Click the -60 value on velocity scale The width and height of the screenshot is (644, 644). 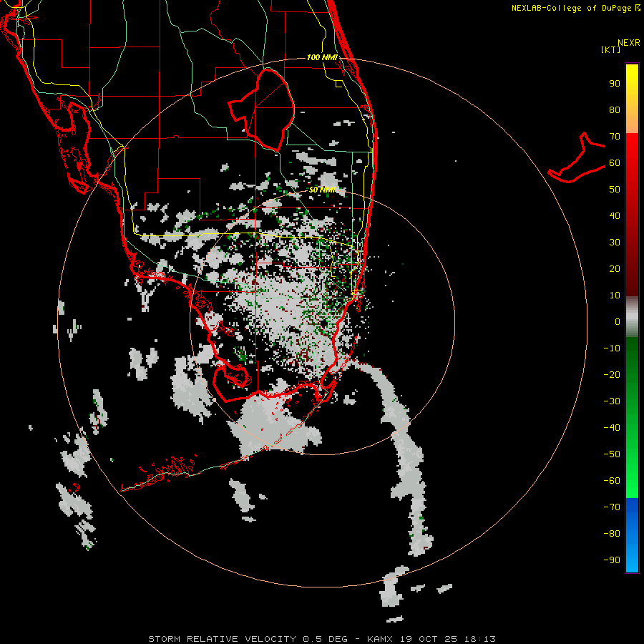(612, 481)
